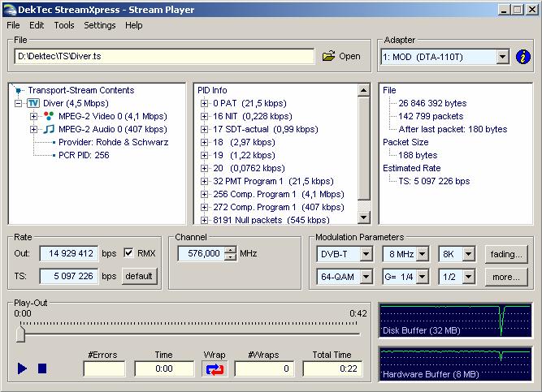The height and width of the screenshot is (392, 542).
Task: Click the Total Time field
Action: click(x=332, y=368)
